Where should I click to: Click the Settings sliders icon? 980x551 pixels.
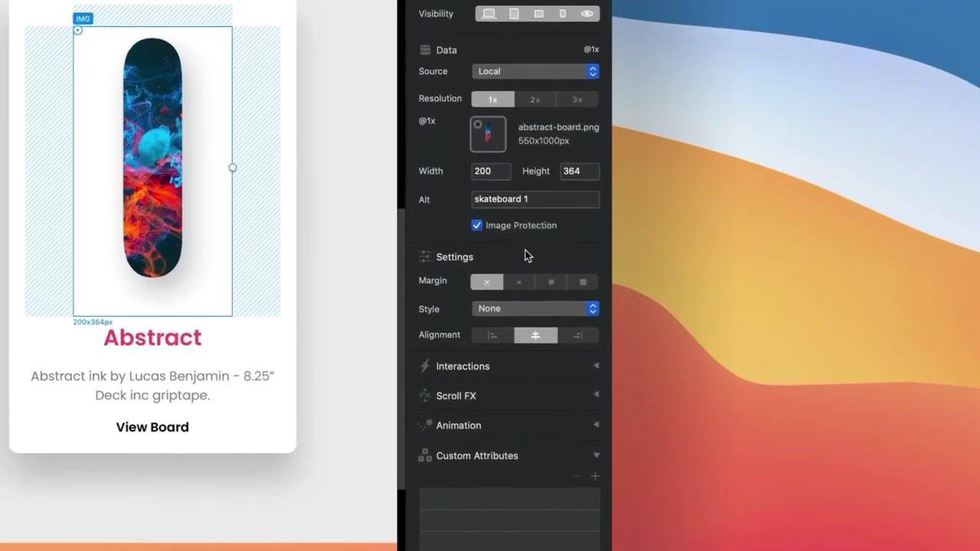[425, 256]
